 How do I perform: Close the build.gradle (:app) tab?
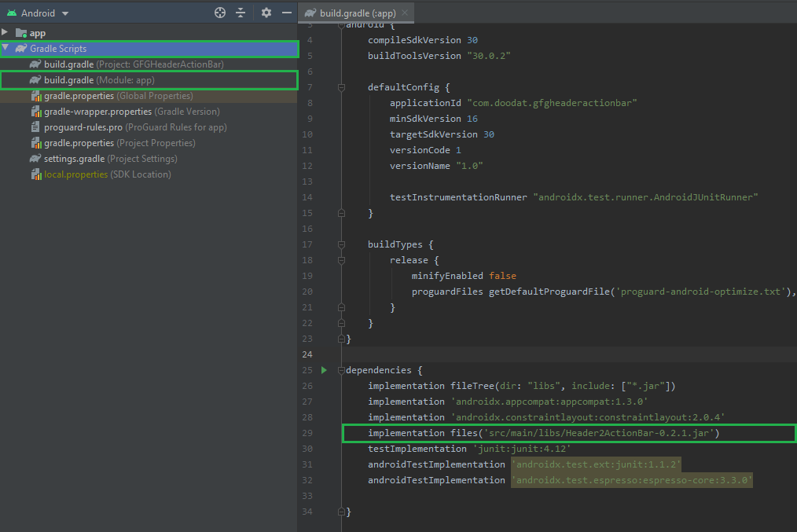pyautogui.click(x=405, y=13)
